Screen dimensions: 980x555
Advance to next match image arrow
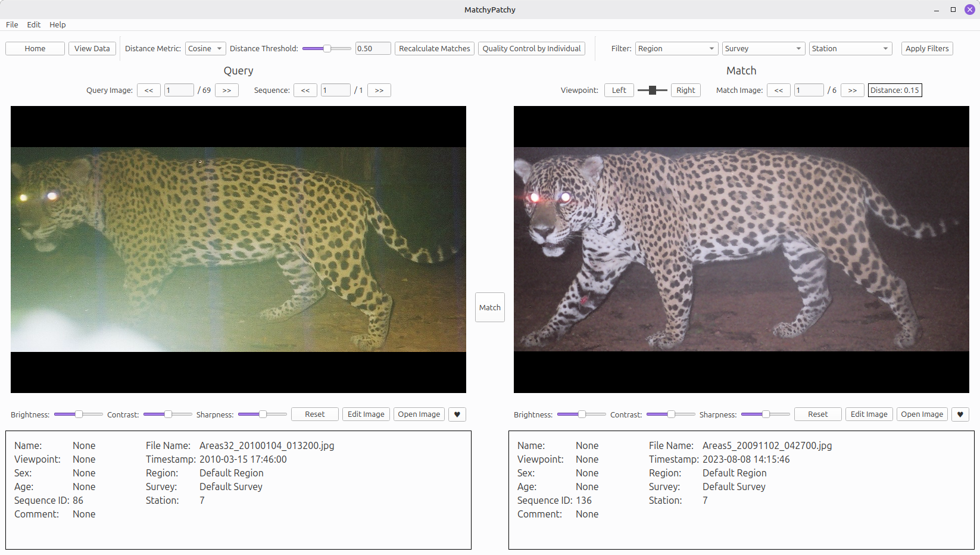click(853, 91)
